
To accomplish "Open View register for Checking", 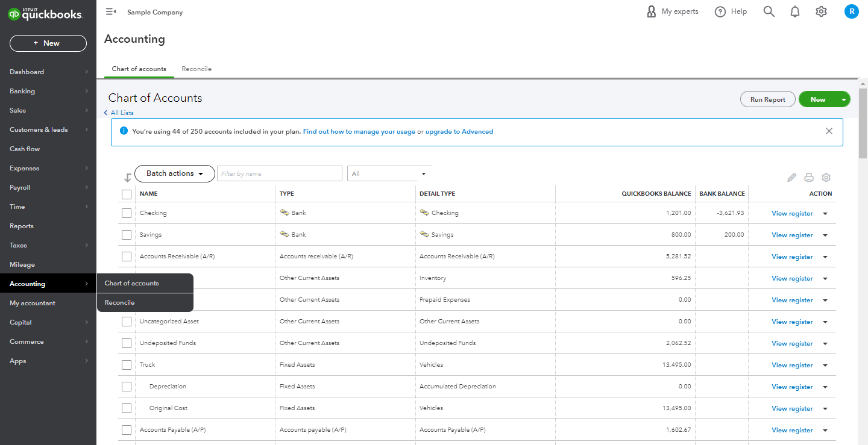I will point(792,214).
